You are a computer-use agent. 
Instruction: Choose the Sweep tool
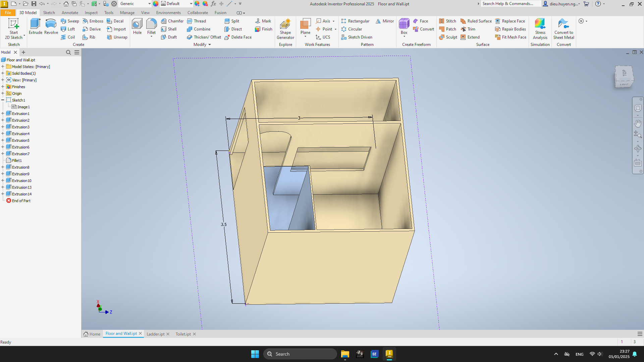tap(70, 21)
